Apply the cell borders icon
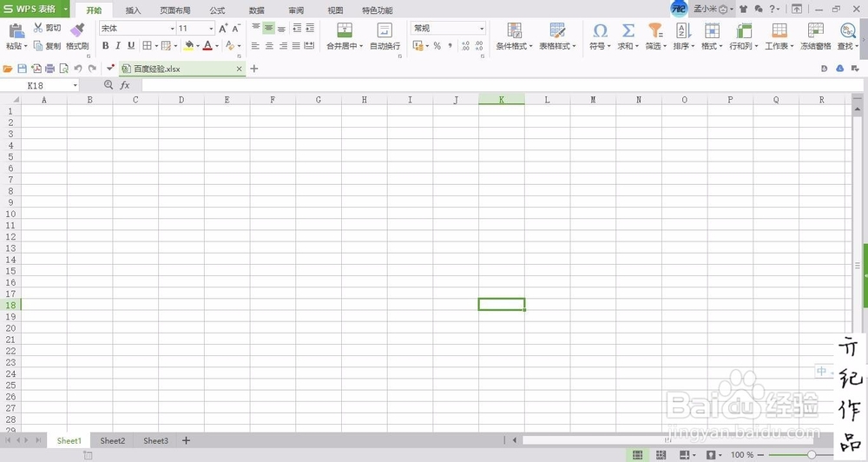The width and height of the screenshot is (868, 462). (147, 45)
